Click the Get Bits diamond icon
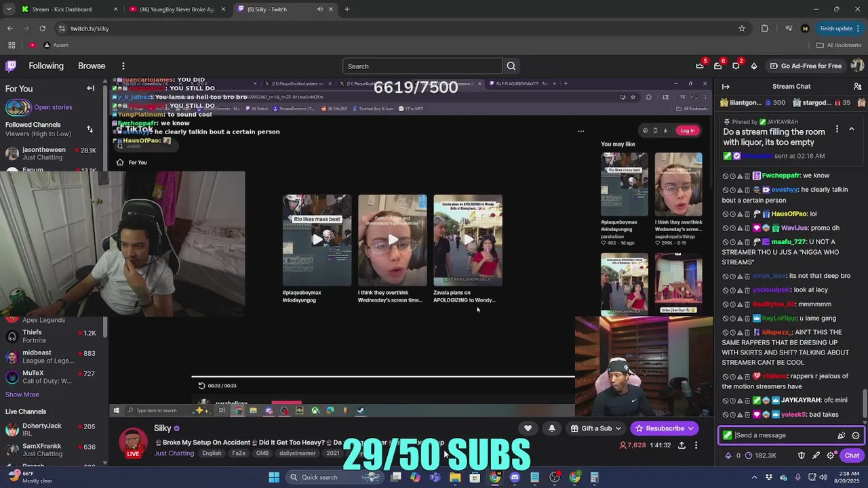 click(x=753, y=66)
